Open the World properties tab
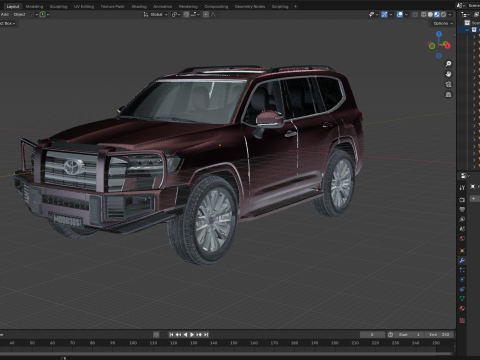Screen dimensions: 480x360 tap(462, 238)
